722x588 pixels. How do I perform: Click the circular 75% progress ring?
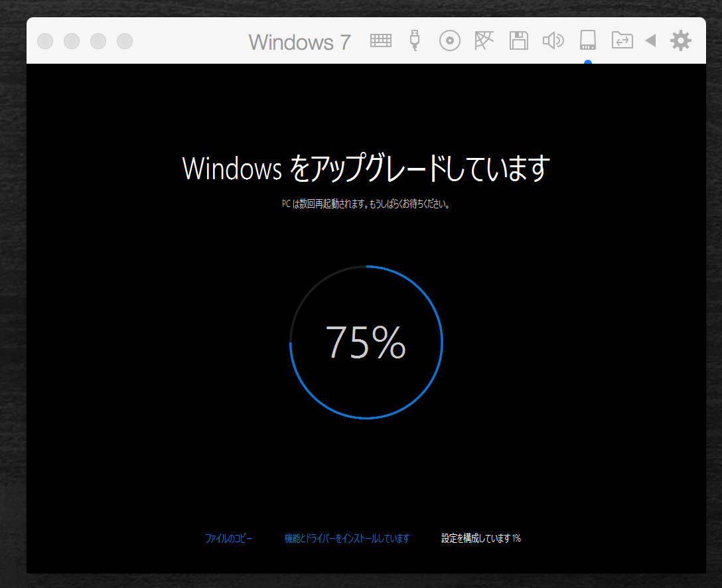(x=366, y=342)
